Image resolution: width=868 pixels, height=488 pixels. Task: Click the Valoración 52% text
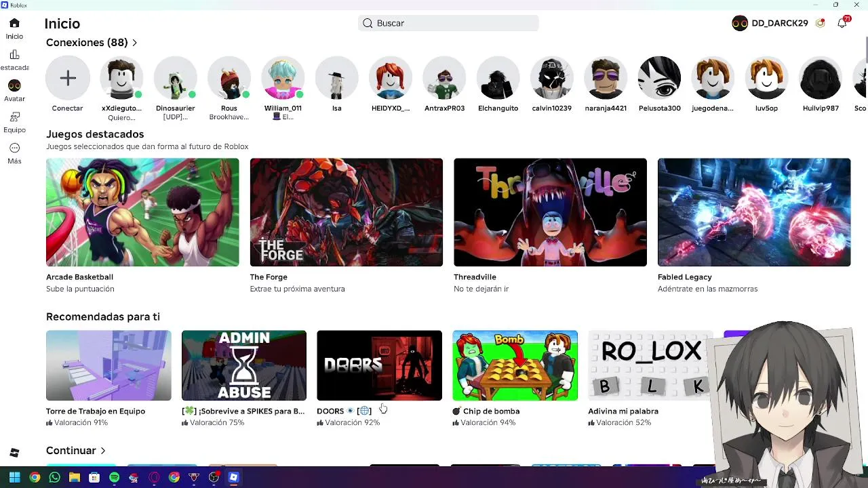tap(623, 423)
